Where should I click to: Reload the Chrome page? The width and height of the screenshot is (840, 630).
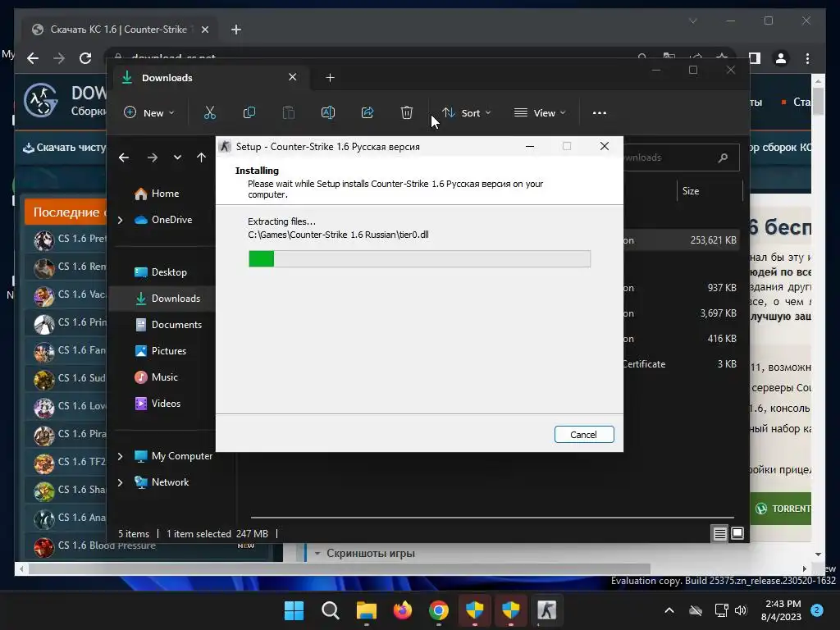[x=85, y=58]
